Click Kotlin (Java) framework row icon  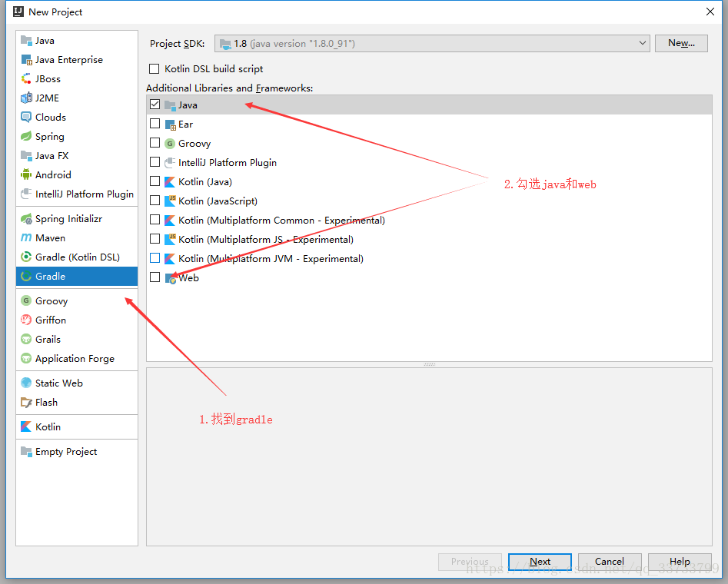point(170,181)
